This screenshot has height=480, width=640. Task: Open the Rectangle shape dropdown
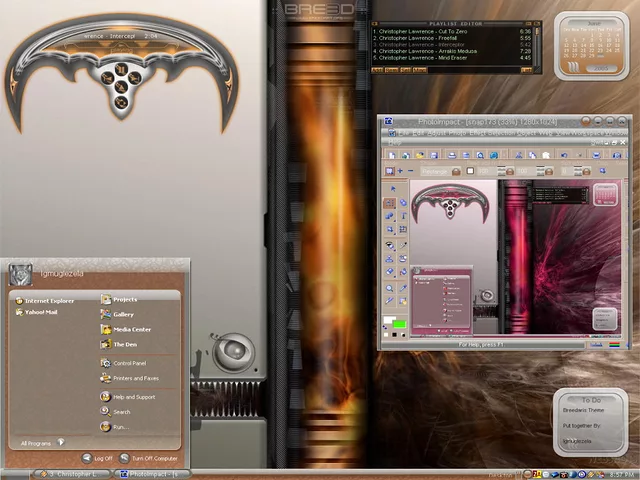pos(456,171)
